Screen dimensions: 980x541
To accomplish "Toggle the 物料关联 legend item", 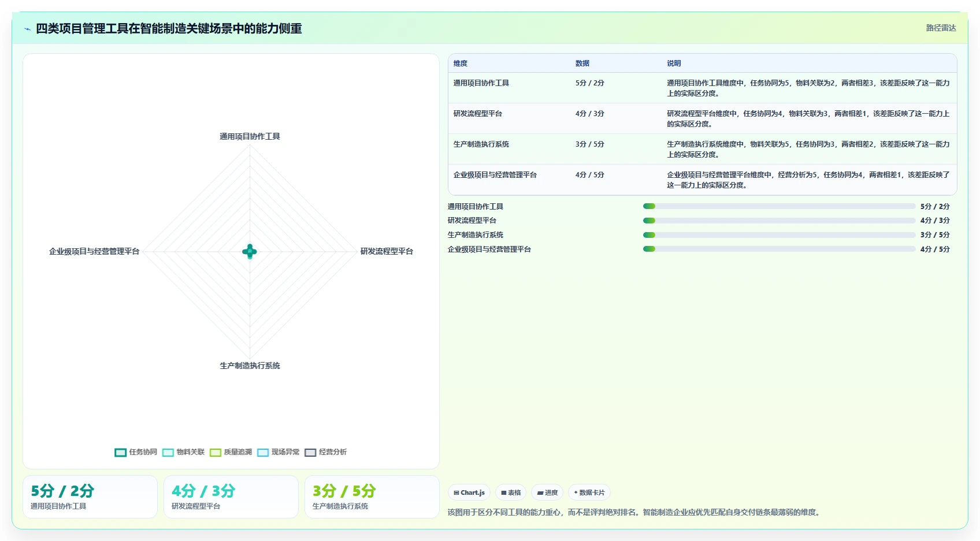I will pyautogui.click(x=183, y=452).
